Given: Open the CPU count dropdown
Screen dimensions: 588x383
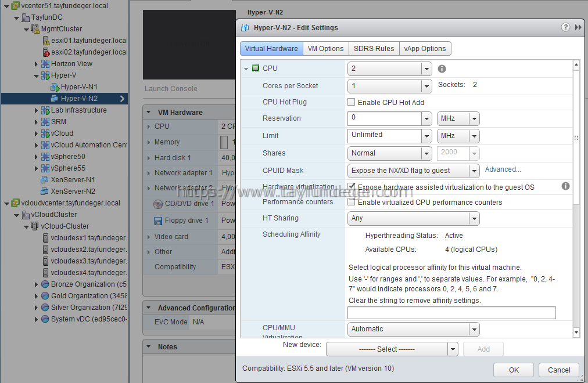Looking at the screenshot, I should coord(426,69).
